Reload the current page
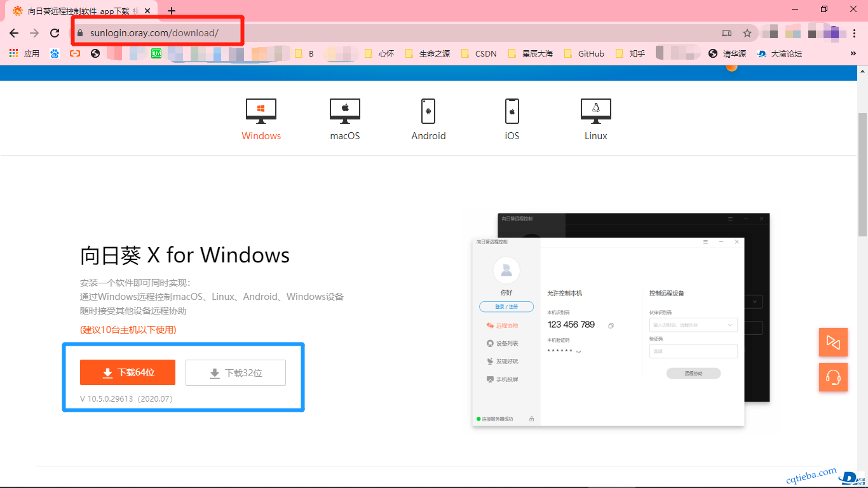The width and height of the screenshot is (868, 488). 55,33
